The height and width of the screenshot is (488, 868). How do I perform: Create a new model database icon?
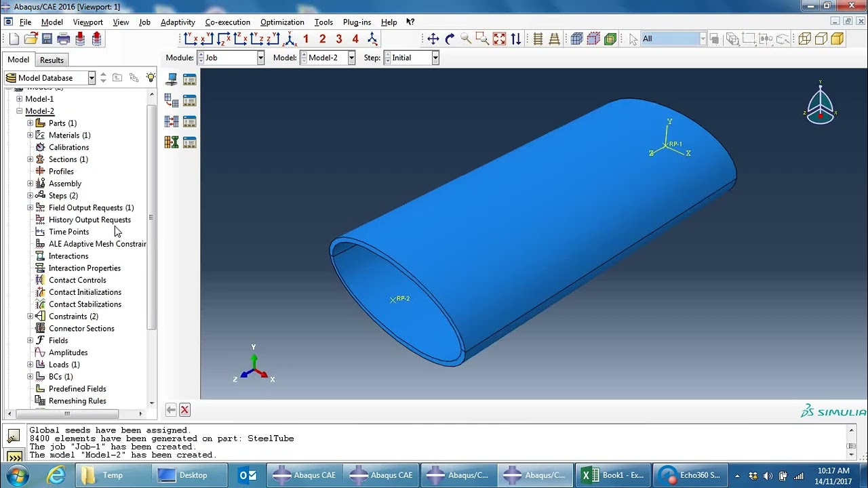pyautogui.click(x=14, y=39)
